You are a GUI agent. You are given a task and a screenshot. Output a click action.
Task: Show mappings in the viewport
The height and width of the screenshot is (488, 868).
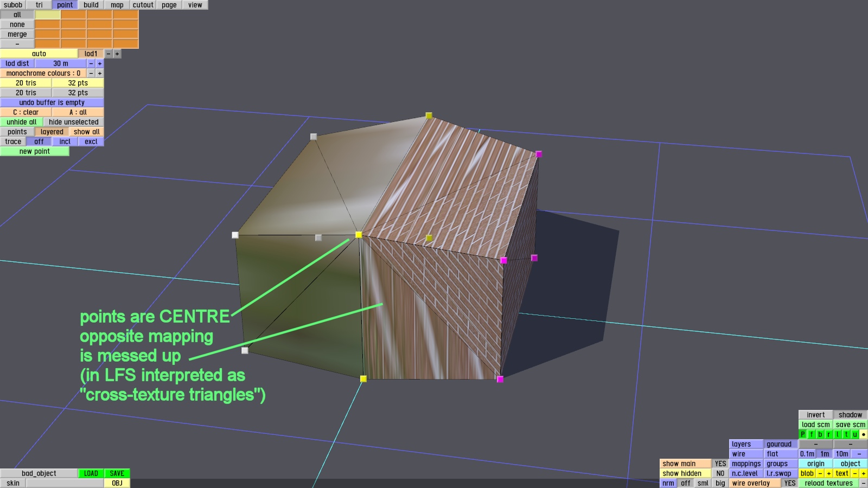(x=746, y=464)
